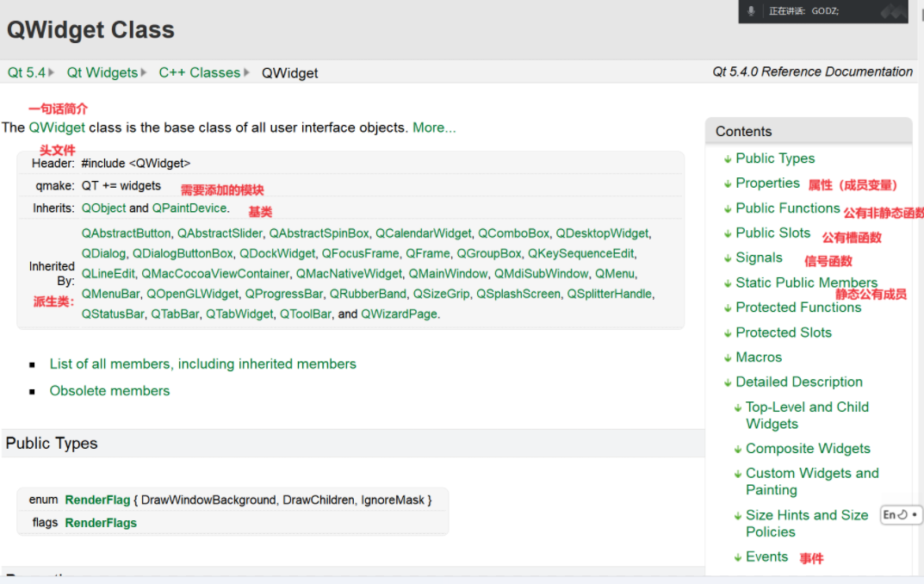Jump to Protected Functions section
Screen dimensions: 924x584
point(798,307)
